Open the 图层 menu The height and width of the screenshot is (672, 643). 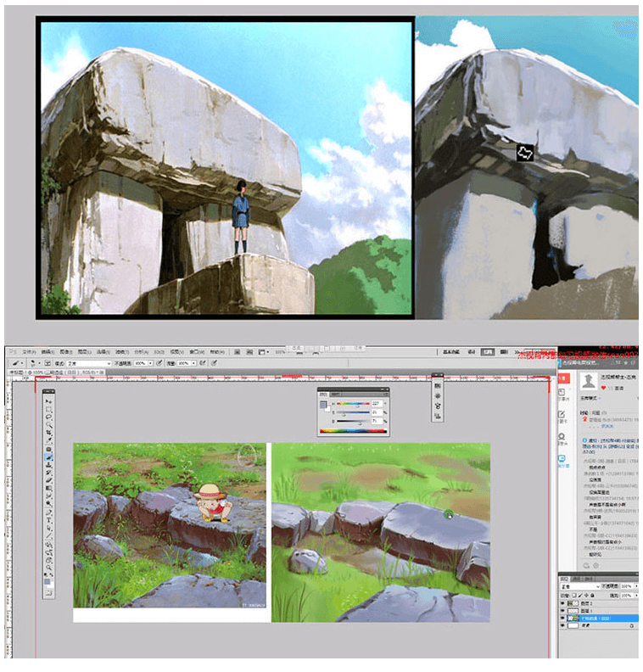[84, 352]
